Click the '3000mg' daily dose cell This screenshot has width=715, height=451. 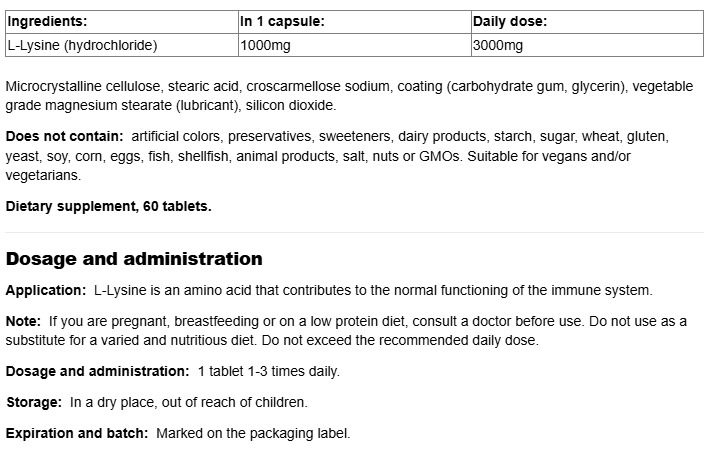(x=497, y=45)
